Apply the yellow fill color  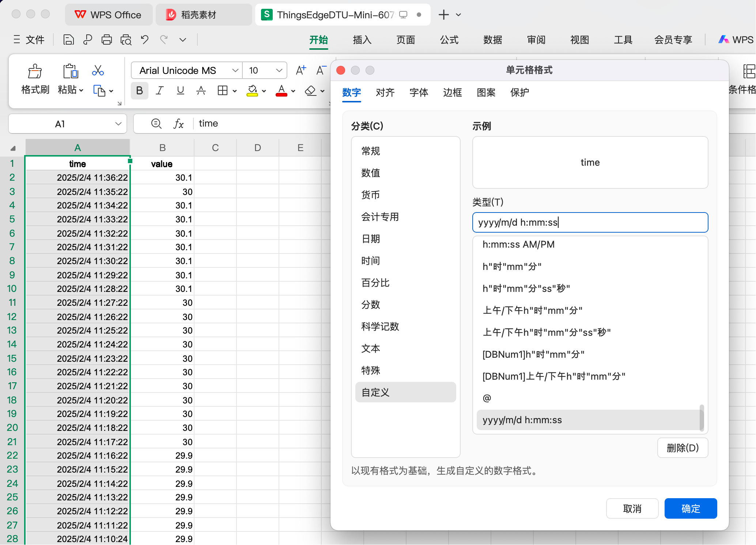252,90
